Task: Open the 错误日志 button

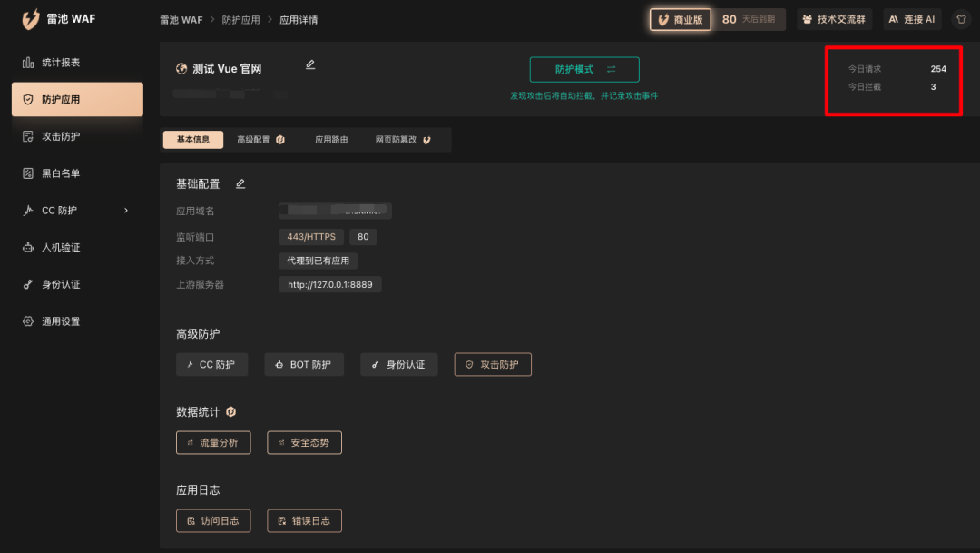Action: 304,521
